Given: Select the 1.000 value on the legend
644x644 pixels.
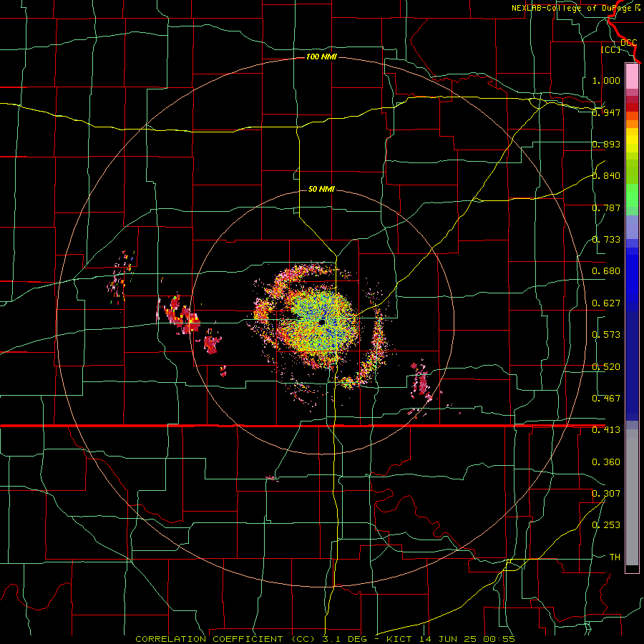Looking at the screenshot, I should point(606,80).
